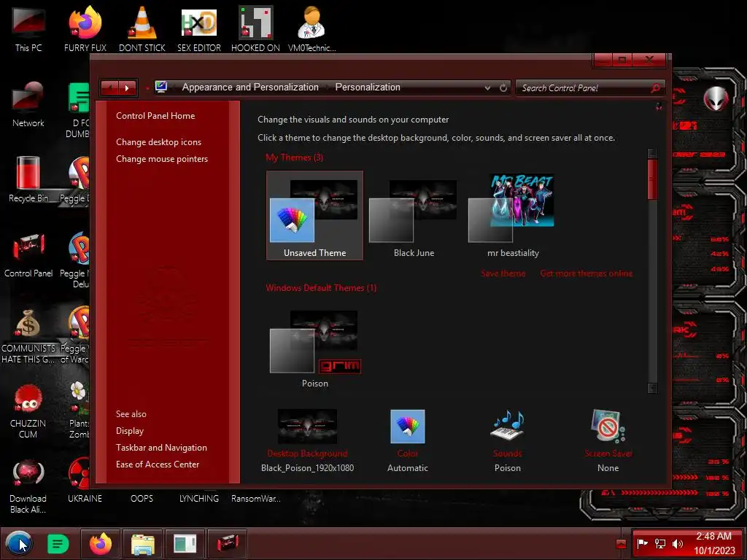Click the volume speaker tray icon
This screenshot has height=560, width=747.
[678, 544]
